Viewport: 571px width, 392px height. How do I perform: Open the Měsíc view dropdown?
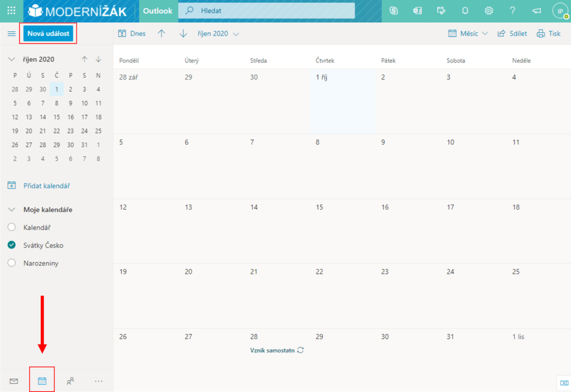click(468, 34)
